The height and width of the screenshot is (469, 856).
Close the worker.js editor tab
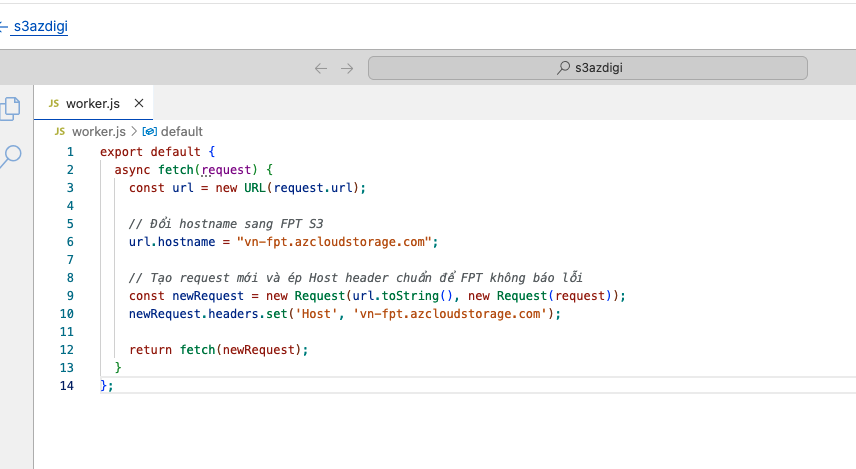click(x=139, y=103)
